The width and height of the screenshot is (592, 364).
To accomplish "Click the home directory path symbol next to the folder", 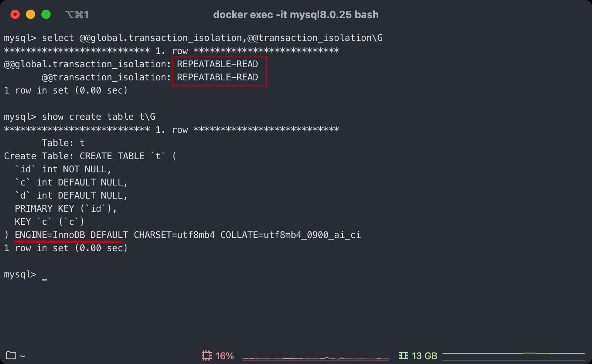I will pyautogui.click(x=22, y=356).
